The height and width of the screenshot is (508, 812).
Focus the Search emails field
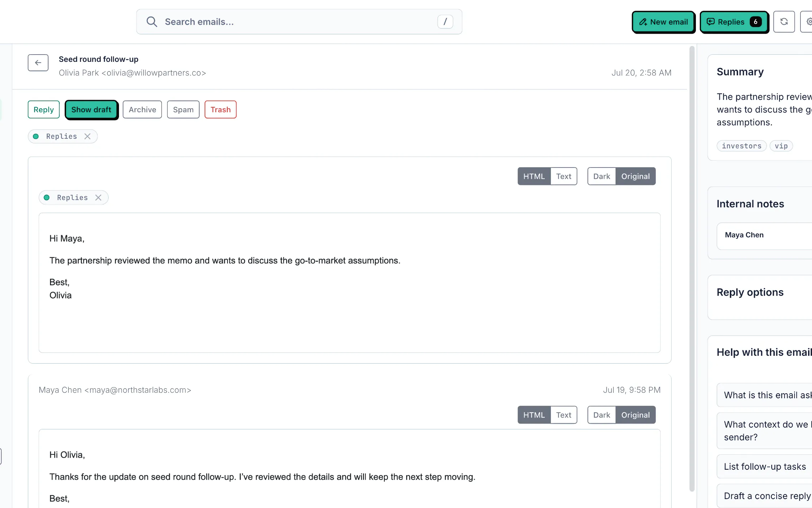tap(299, 22)
